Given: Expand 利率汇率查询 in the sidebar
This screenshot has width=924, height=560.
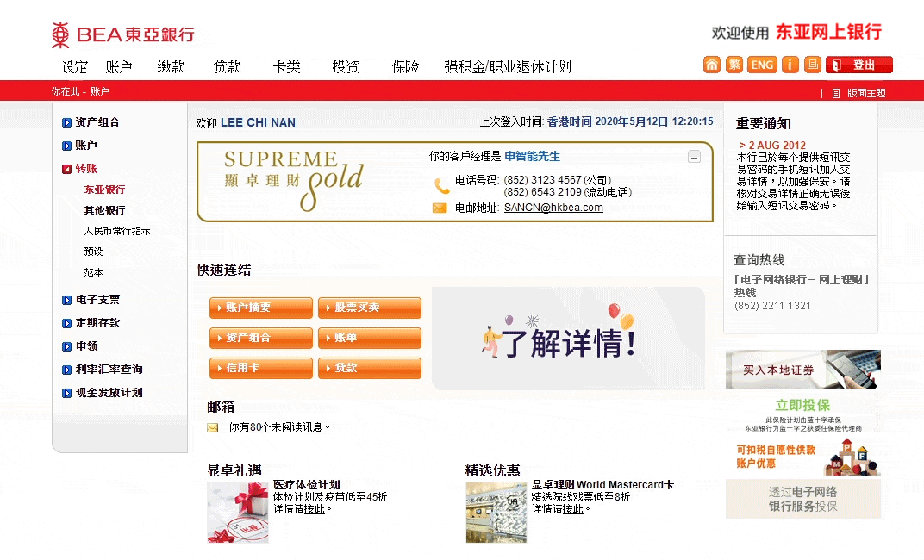Looking at the screenshot, I should pyautogui.click(x=103, y=370).
